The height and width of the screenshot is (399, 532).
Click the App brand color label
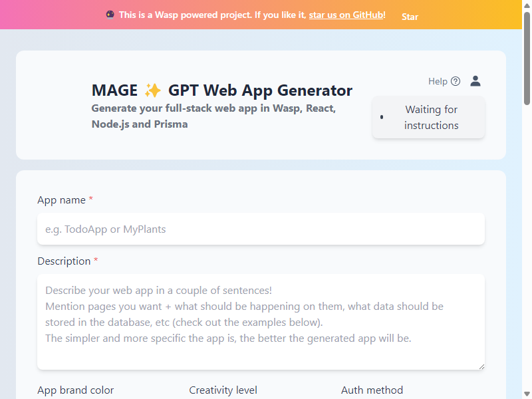click(75, 390)
